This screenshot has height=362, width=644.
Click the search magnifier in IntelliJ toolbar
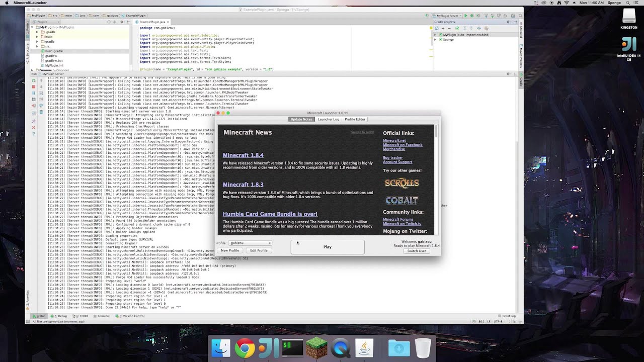[520, 16]
